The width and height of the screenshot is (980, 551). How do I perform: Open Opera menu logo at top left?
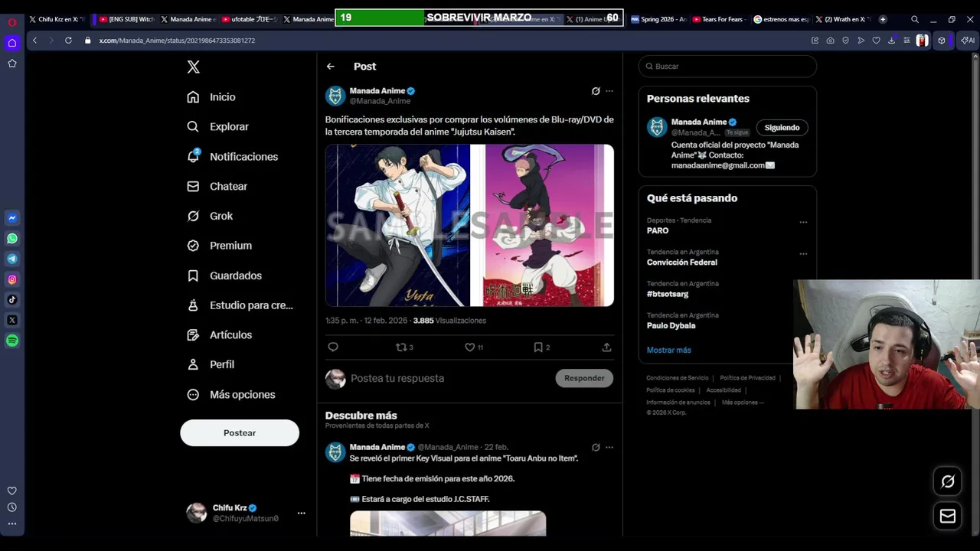(12, 22)
